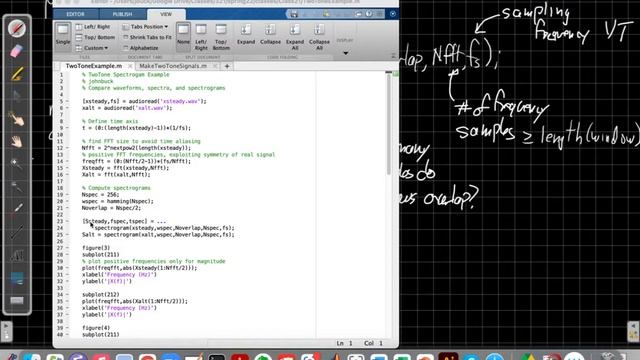Click the line "wspec = hamming(Nspec);"
The height and width of the screenshot is (360, 640).
(118, 201)
